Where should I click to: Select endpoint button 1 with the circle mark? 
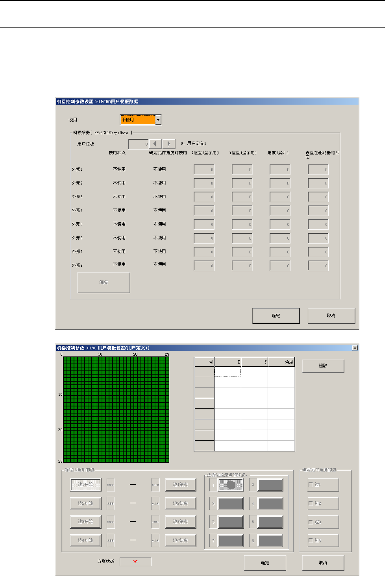click(x=231, y=485)
